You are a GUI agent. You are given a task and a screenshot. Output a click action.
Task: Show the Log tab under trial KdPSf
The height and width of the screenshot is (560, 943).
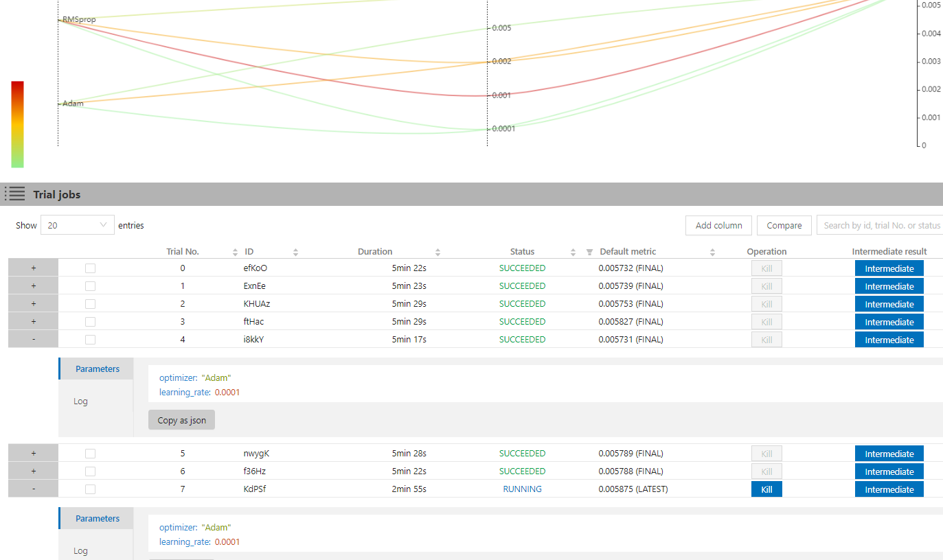pos(80,551)
